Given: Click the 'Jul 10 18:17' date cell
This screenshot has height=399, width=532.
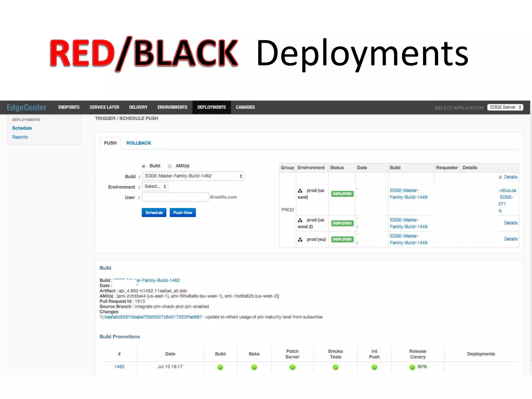Looking at the screenshot, I should pos(170,367).
